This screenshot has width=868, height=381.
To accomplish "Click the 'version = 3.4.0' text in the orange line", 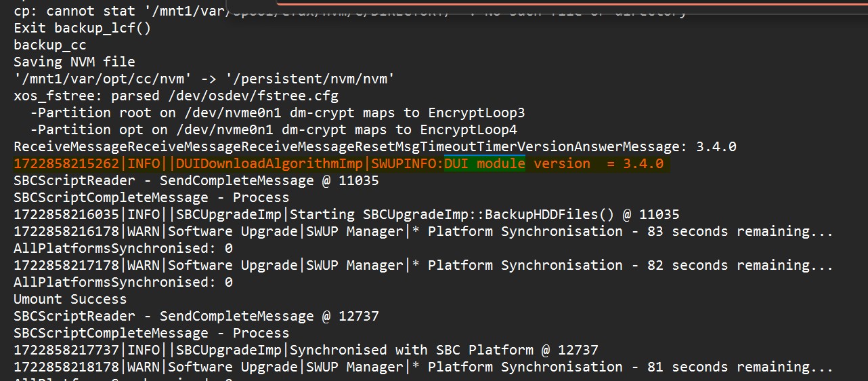I will (599, 163).
